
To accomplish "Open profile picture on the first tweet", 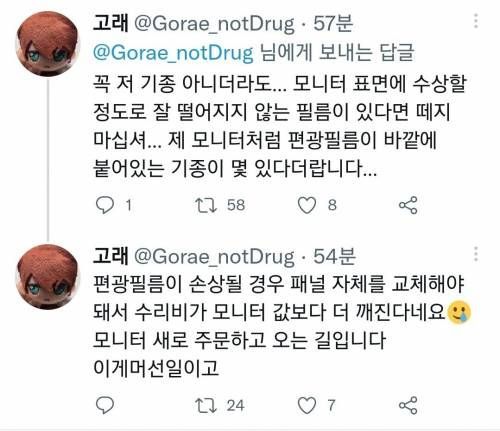I will tap(48, 44).
